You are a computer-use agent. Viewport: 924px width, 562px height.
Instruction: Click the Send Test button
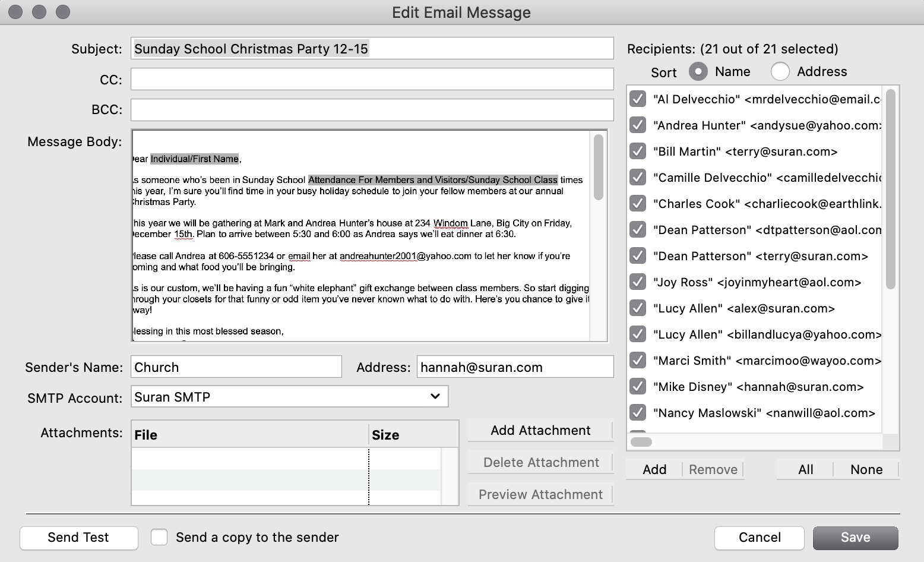(78, 538)
